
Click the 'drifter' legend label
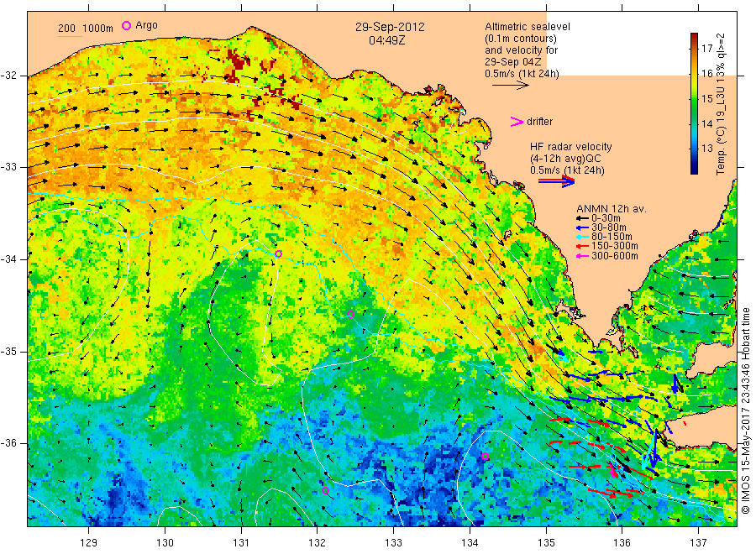point(539,122)
